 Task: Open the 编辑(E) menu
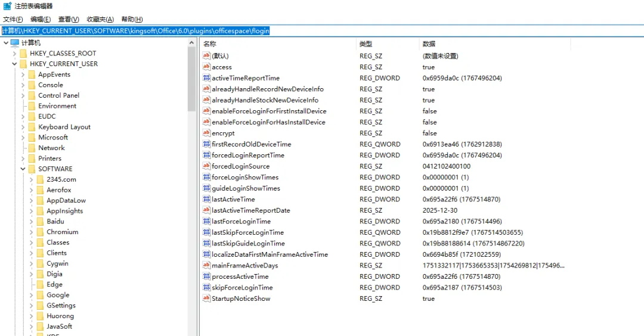tap(41, 19)
